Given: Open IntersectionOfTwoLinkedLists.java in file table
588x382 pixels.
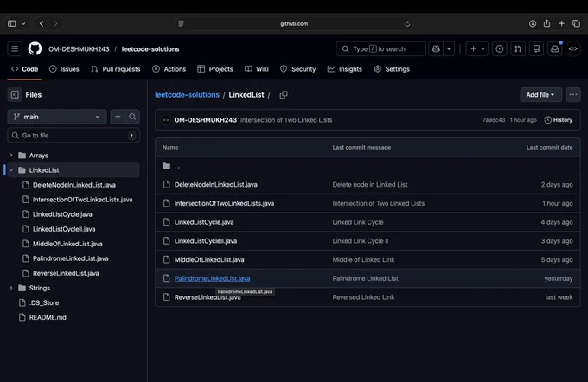Looking at the screenshot, I should [224, 203].
